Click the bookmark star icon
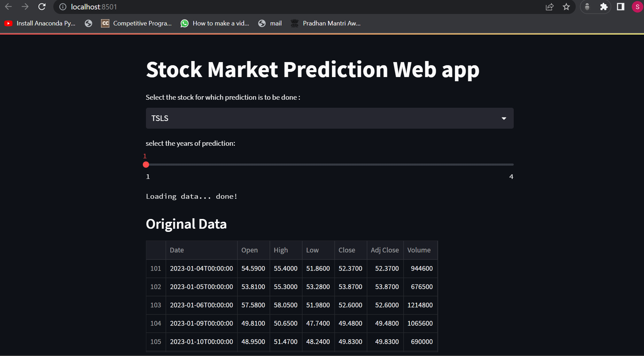644x356 pixels. pyautogui.click(x=566, y=7)
